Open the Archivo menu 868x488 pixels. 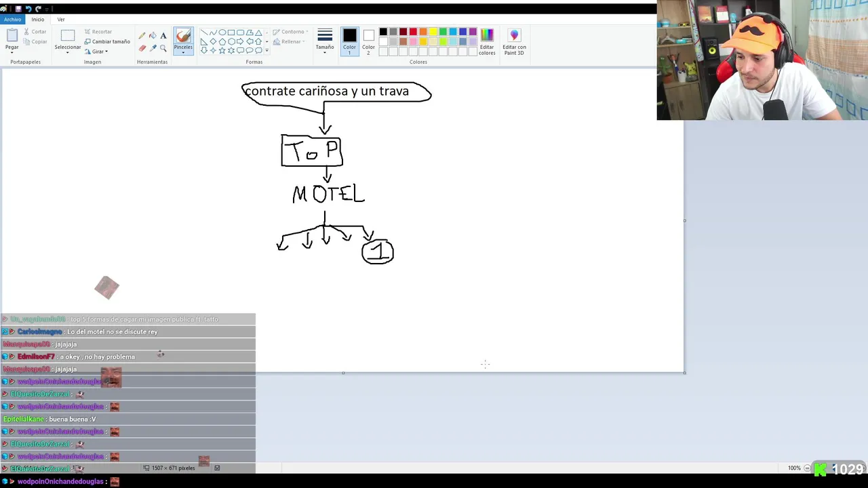12,20
